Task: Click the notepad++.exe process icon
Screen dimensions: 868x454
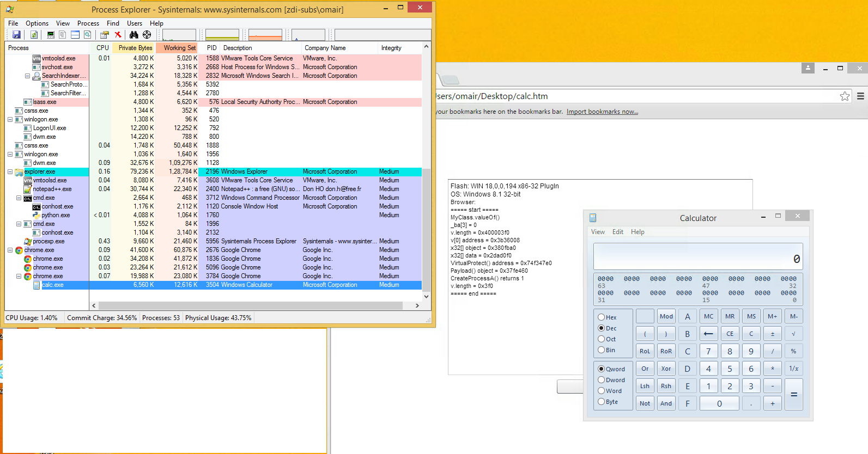Action: (28, 189)
